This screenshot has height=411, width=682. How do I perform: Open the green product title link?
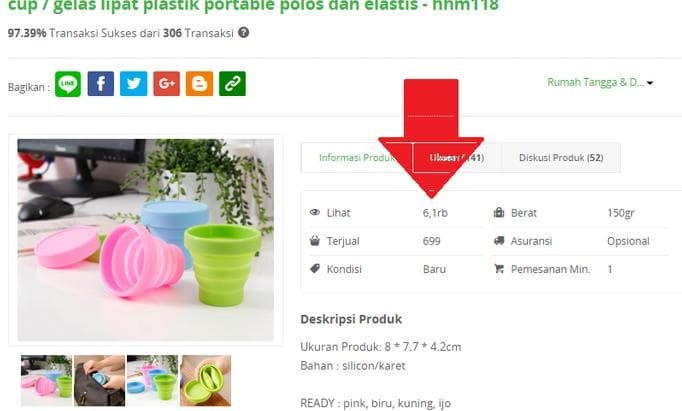pos(253,6)
